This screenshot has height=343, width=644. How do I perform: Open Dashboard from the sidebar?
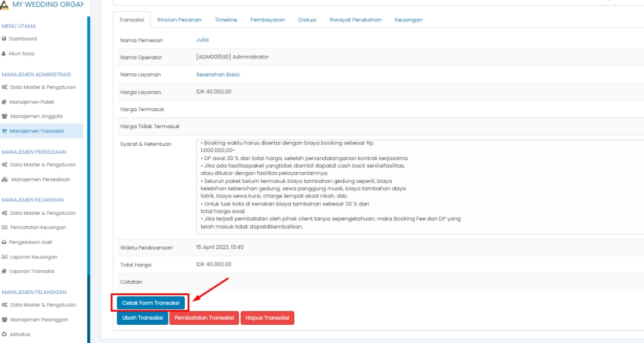coord(23,39)
